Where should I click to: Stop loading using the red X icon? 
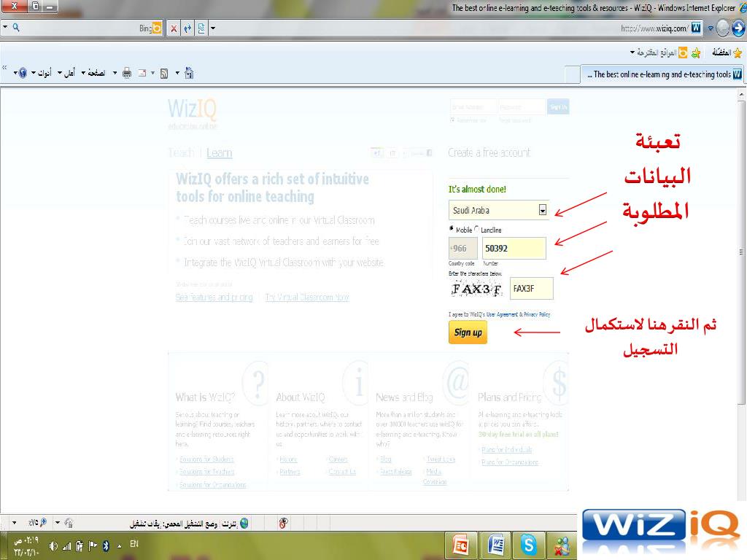tap(174, 28)
